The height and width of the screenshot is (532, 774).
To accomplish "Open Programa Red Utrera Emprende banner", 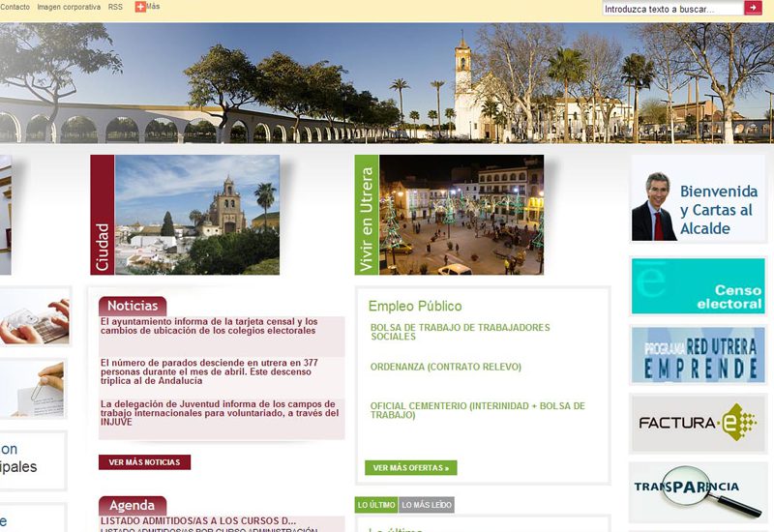I will (698, 355).
